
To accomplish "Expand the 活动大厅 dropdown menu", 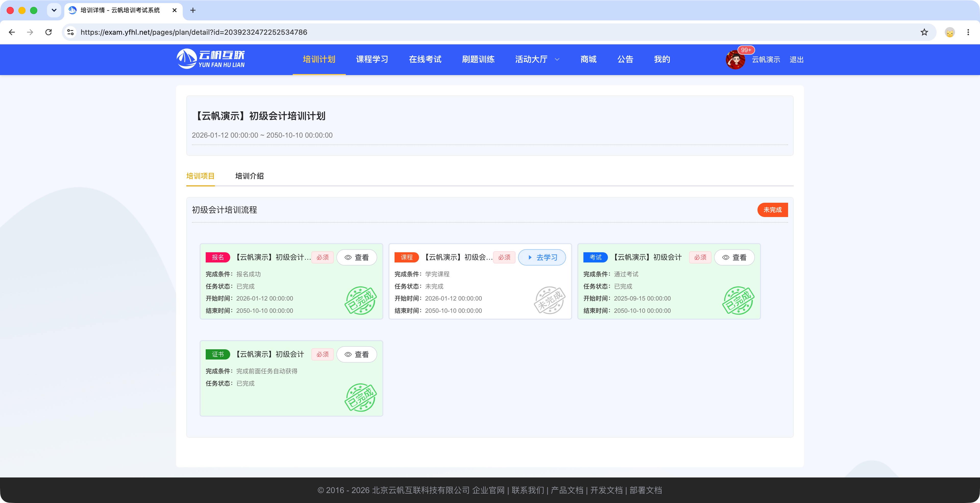I will click(537, 59).
